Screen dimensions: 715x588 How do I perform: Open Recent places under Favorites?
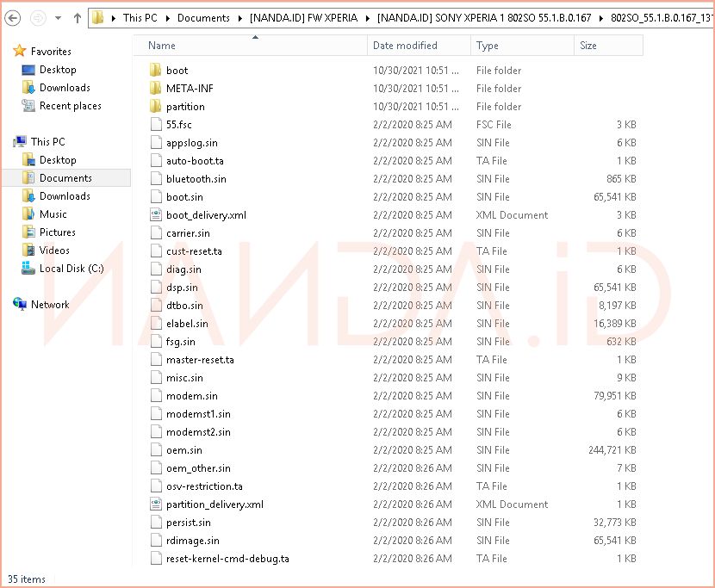pyautogui.click(x=70, y=106)
